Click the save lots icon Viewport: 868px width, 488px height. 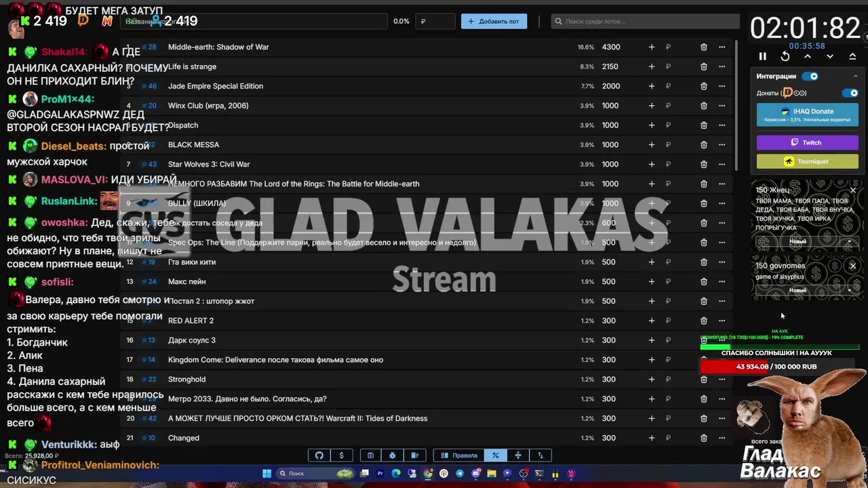[370, 455]
